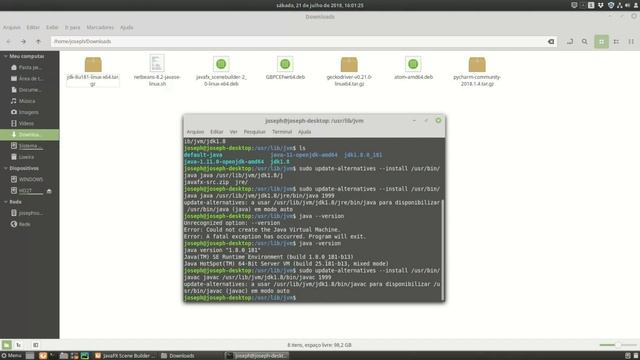This screenshot has width=640, height=360.
Task: Open Vídeos in the sidebar
Action: click(29, 123)
